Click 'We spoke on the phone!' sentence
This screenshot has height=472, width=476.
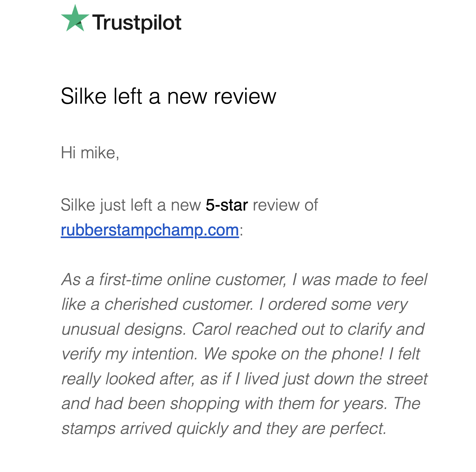(x=294, y=354)
